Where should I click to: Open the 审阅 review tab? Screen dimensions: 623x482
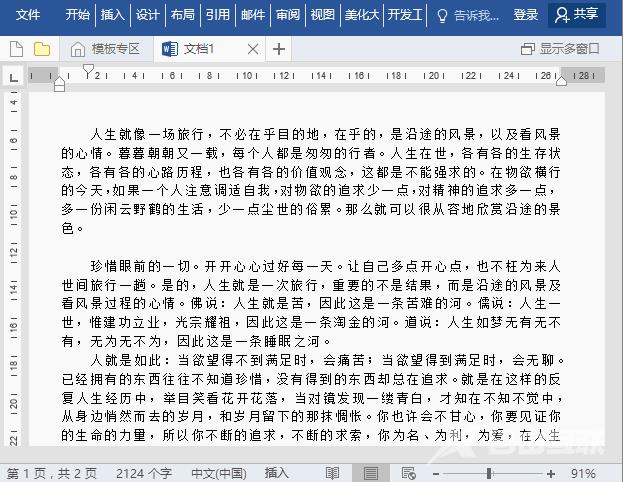point(288,15)
